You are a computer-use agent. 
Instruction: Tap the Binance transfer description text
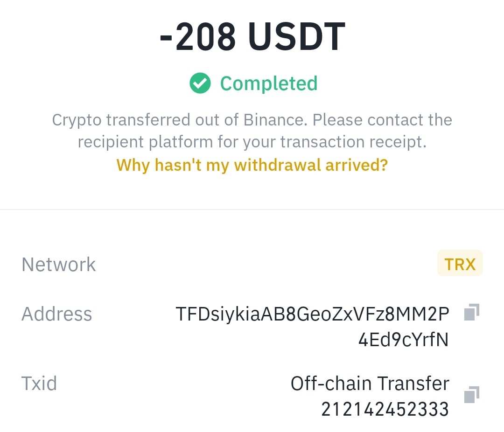[x=252, y=131]
